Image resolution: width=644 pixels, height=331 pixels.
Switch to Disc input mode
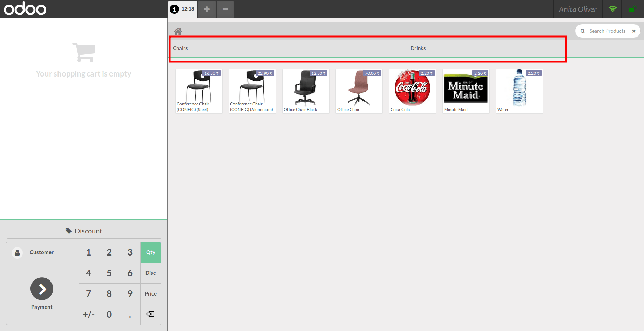pyautogui.click(x=150, y=273)
